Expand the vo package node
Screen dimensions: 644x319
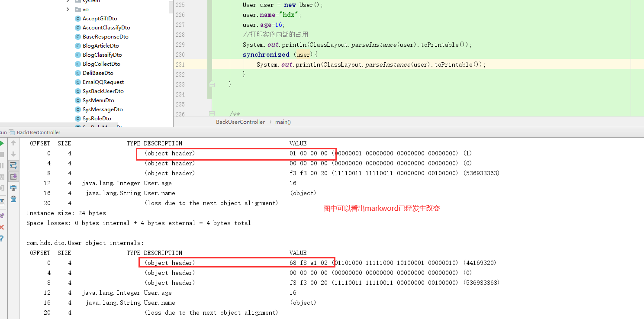67,9
